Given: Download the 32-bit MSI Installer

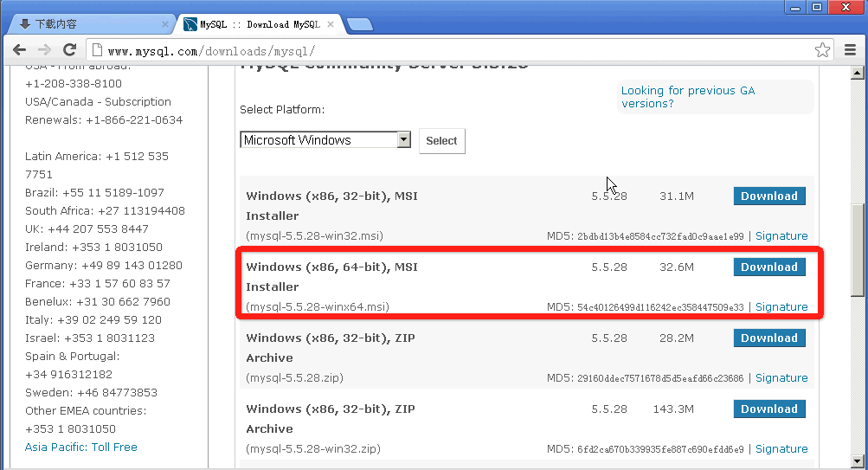Looking at the screenshot, I should [768, 196].
